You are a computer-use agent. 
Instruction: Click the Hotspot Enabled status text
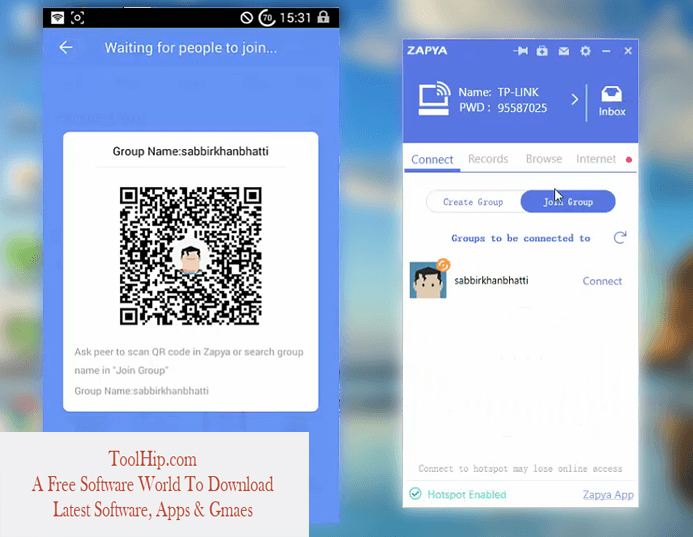tap(467, 494)
